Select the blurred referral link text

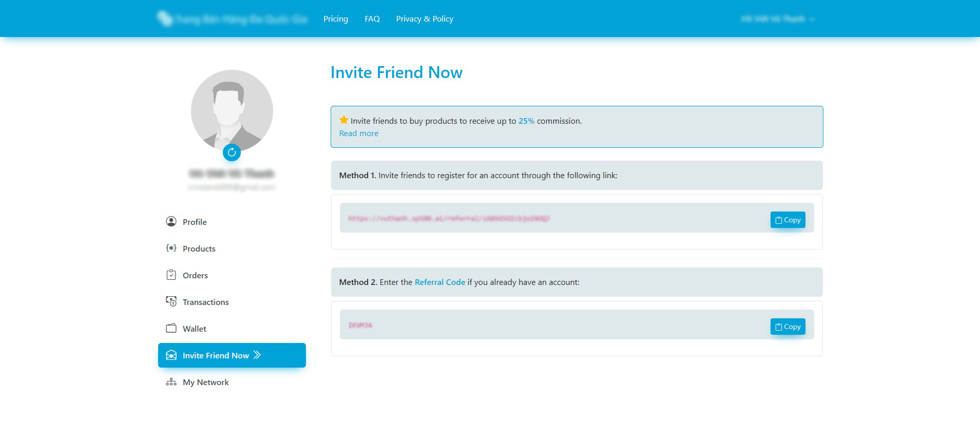449,218
